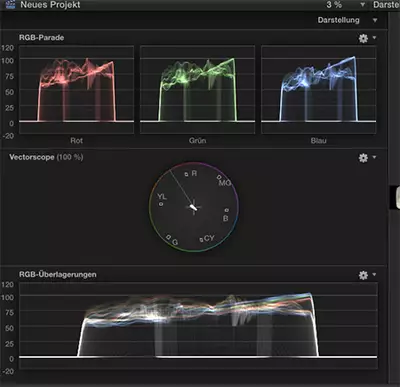The width and height of the screenshot is (400, 387).
Task: Click the green channel waveform graph
Action: (197, 90)
